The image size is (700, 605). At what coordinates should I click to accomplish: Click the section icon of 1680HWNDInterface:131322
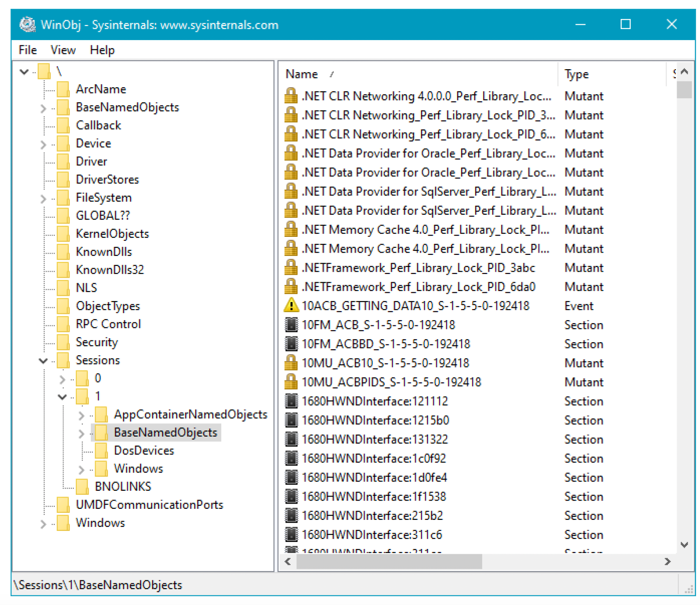[291, 439]
